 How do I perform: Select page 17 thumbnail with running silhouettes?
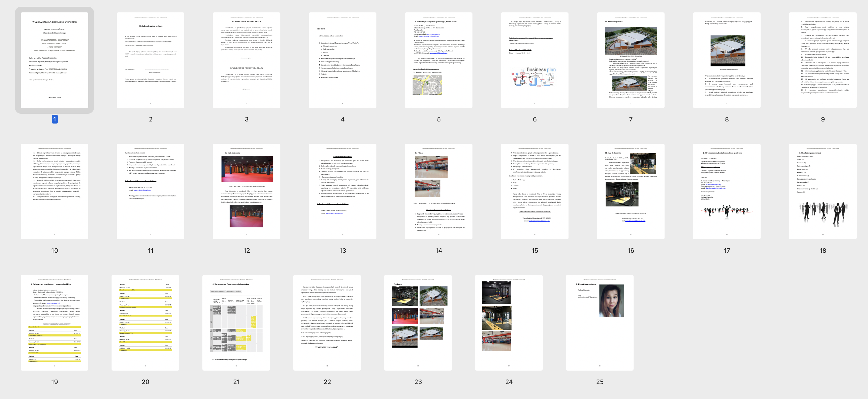pos(727,191)
